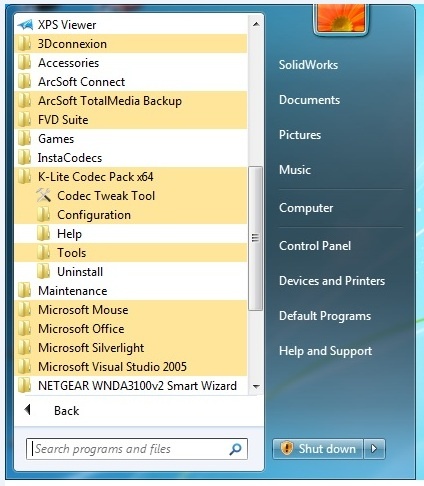Expand the FVD Suite program group
424x486 pixels.
(131, 120)
